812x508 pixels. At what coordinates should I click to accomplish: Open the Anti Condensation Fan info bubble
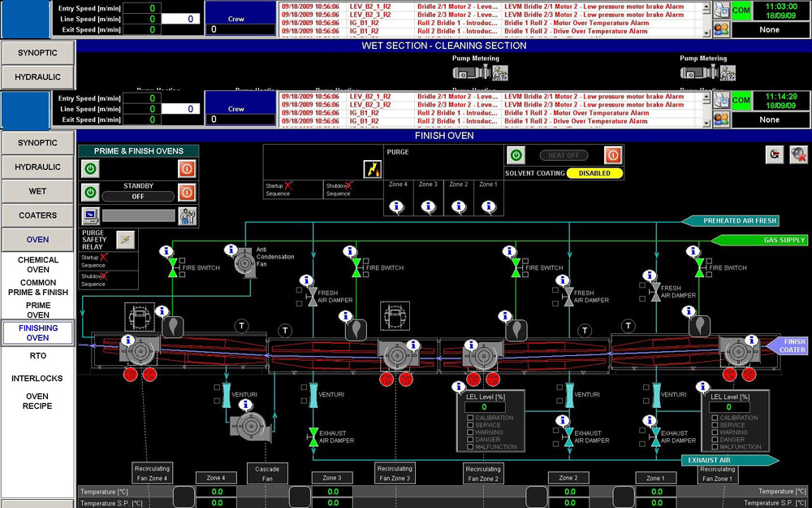[231, 250]
